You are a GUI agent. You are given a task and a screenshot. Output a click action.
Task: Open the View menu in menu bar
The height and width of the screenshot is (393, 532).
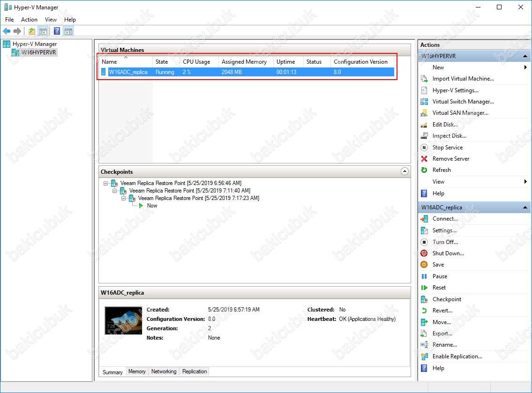[x=51, y=20]
